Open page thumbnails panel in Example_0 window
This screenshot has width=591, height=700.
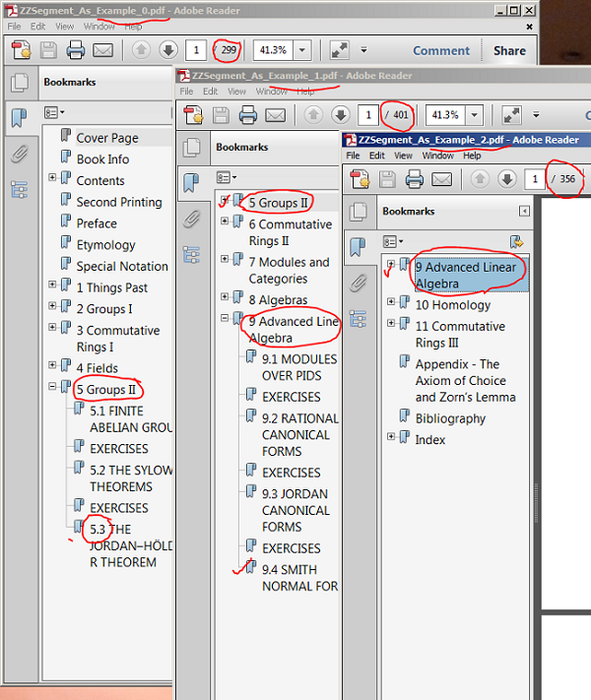pyautogui.click(x=20, y=83)
